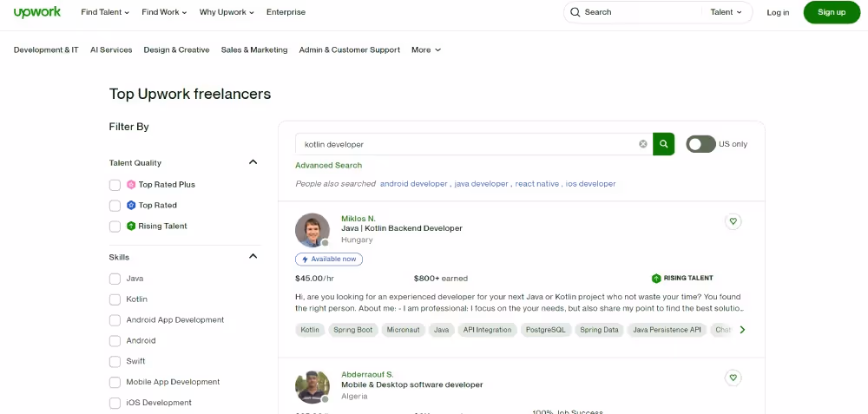
Task: Check the Kotlin skill filter
Action: coord(115,299)
